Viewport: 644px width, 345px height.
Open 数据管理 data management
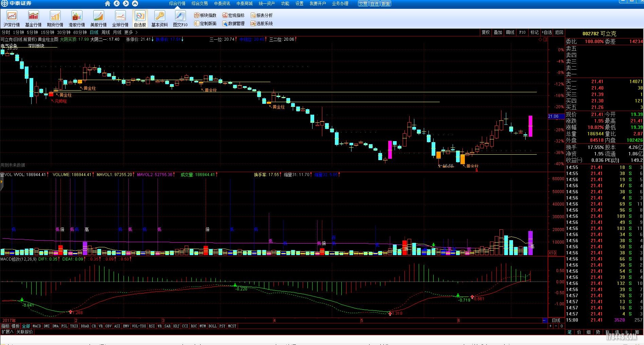(233, 23)
